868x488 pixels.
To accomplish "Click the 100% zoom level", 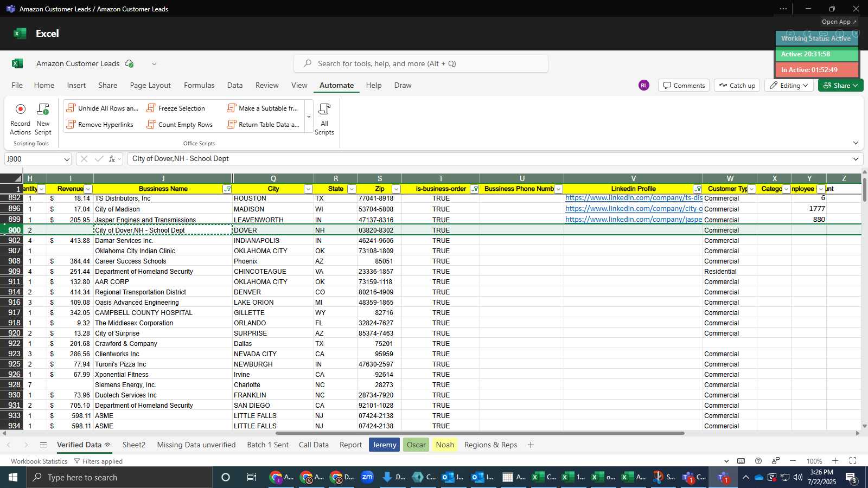I will [x=814, y=461].
